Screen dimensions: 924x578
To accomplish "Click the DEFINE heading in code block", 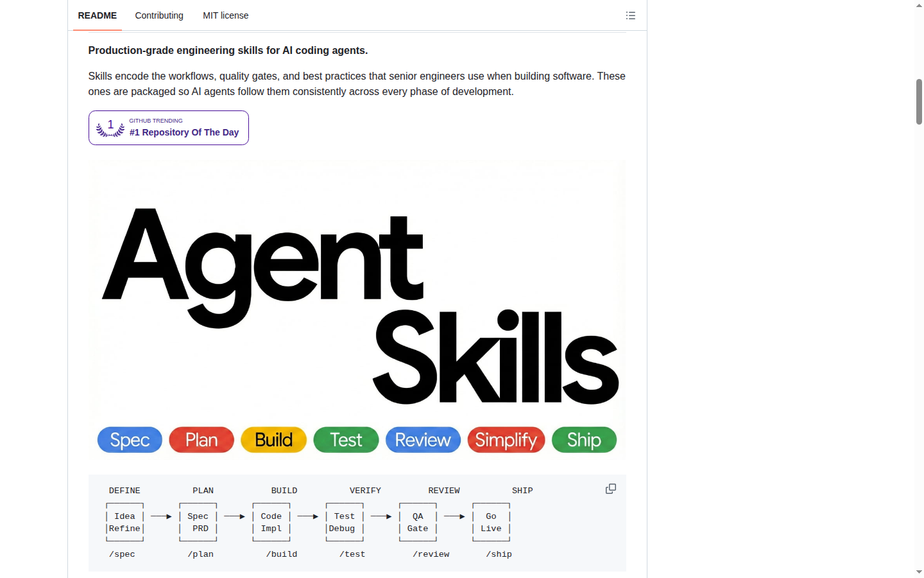I will [124, 491].
